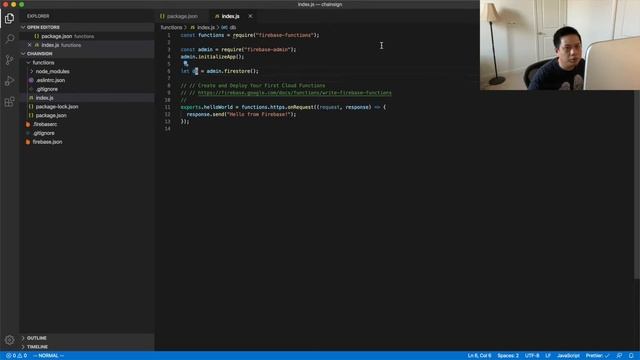Click Ln 6, Col 6 cursor position status
This screenshot has height=360, width=640.
479,356
